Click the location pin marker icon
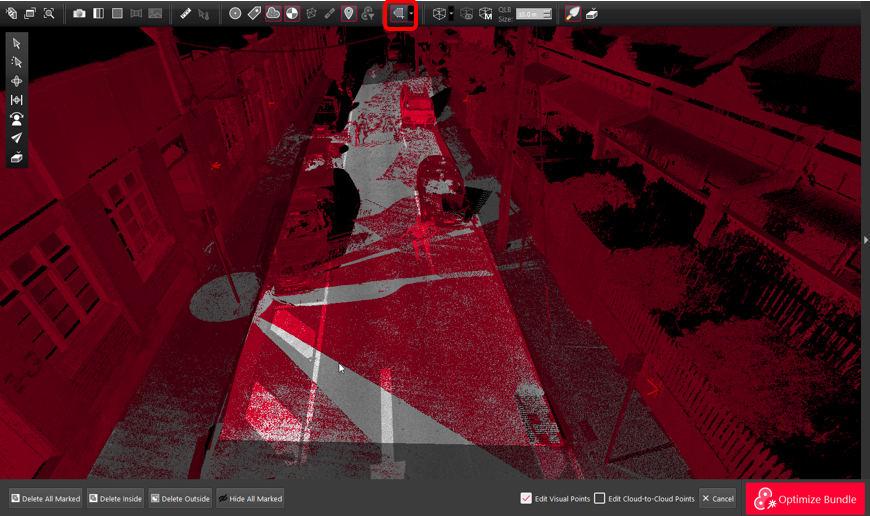This screenshot has height=516, width=870. point(348,14)
